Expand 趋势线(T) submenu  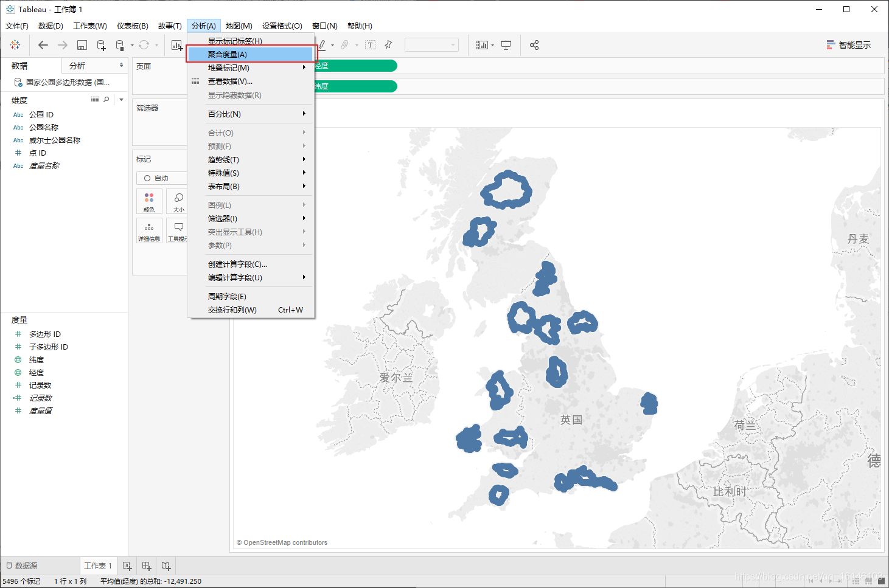[x=251, y=159]
